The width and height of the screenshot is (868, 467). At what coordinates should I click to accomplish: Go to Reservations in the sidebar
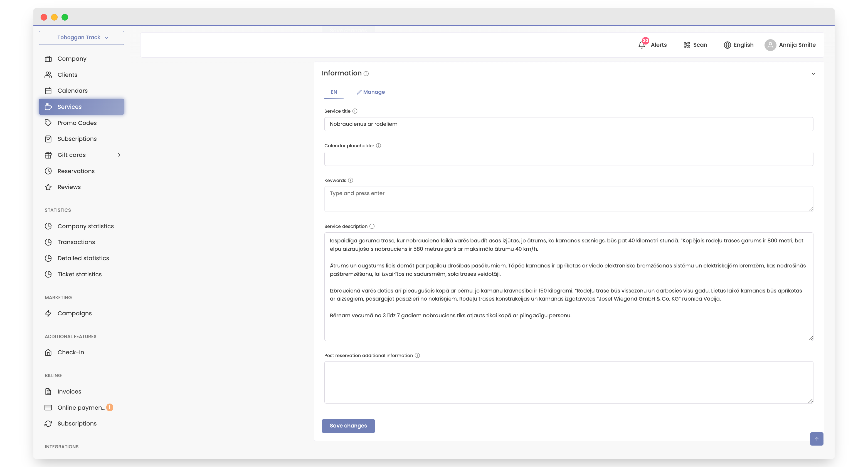tap(76, 171)
